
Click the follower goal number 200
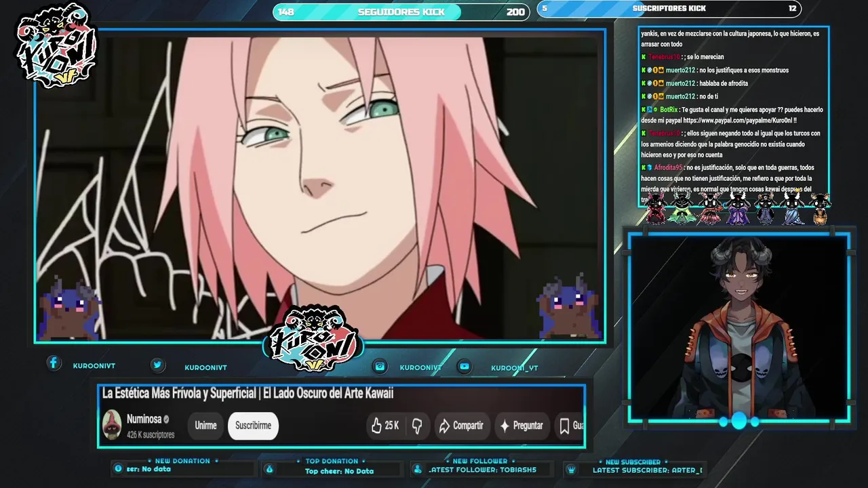(515, 12)
